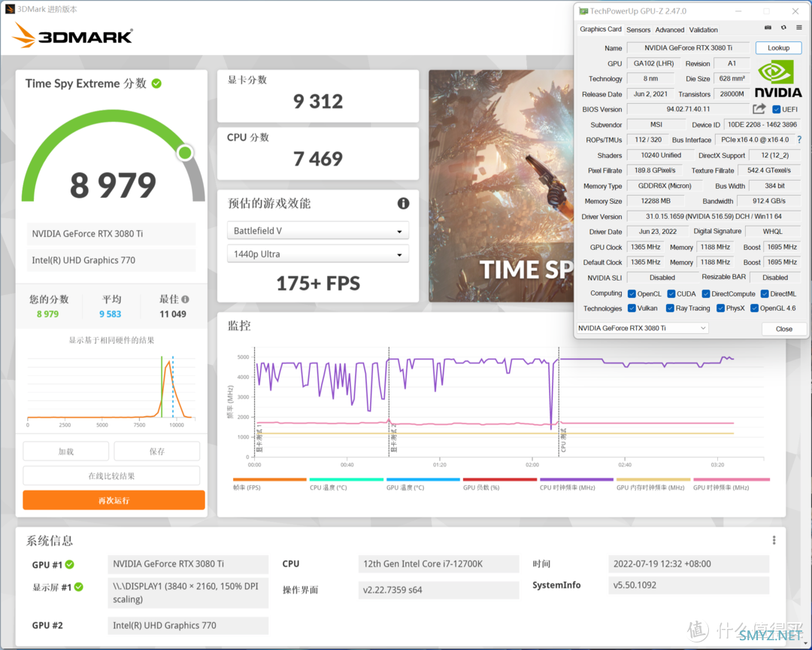
Task: Toggle the CUDA checkbox
Action: (x=671, y=294)
